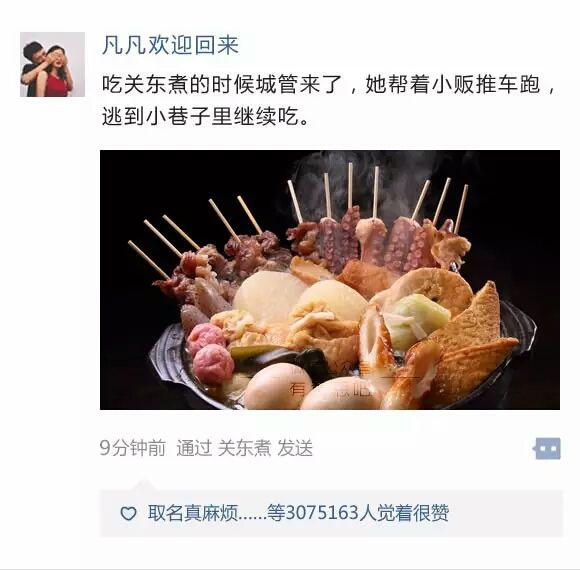Select liker name 取名真麻烦

192,513
